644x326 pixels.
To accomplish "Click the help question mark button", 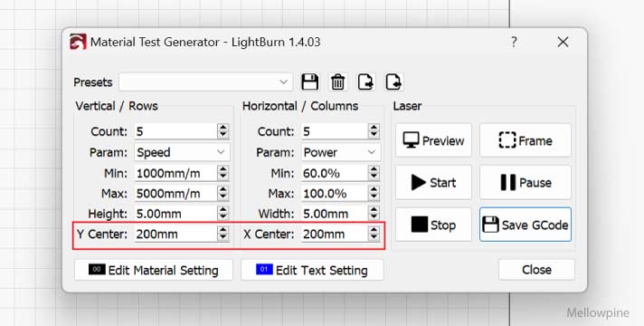I will coord(514,42).
